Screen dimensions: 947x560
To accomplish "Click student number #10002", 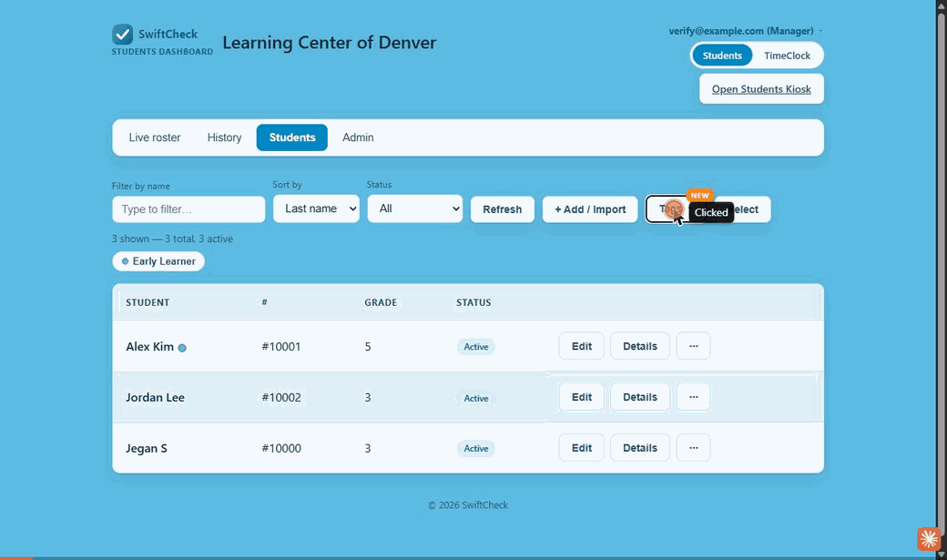I will pos(280,398).
